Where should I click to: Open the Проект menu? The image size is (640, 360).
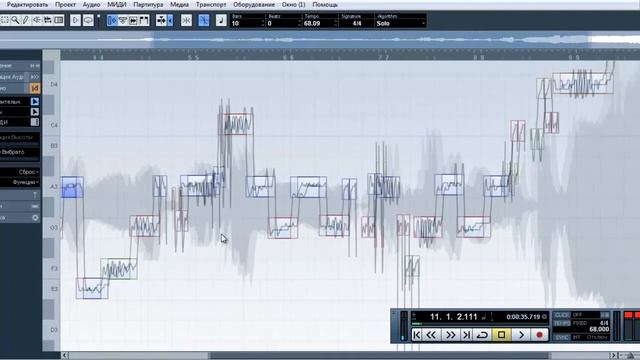click(65, 4)
